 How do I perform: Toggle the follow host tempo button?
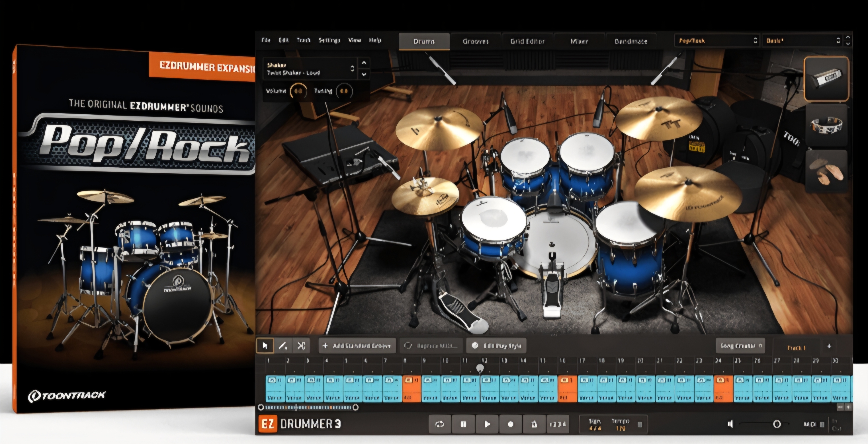pos(640,424)
